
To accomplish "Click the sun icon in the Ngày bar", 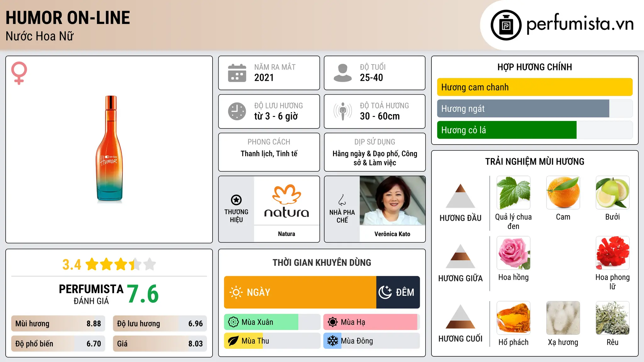I will 236,292.
